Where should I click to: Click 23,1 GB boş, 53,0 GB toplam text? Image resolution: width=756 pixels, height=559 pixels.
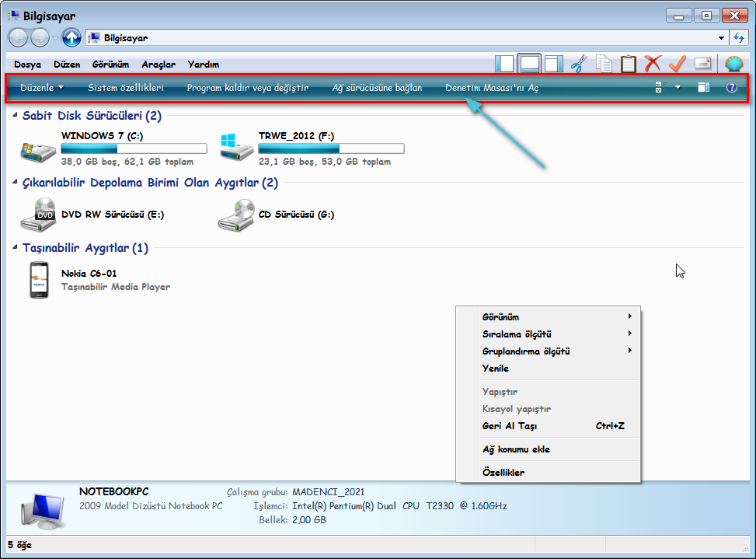click(x=325, y=162)
